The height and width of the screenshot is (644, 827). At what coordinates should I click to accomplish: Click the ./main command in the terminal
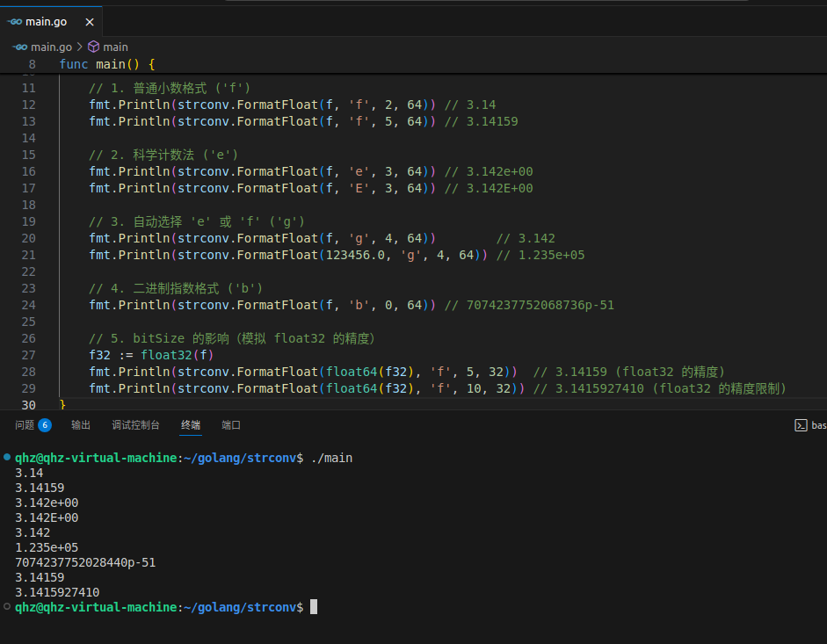coord(331,458)
